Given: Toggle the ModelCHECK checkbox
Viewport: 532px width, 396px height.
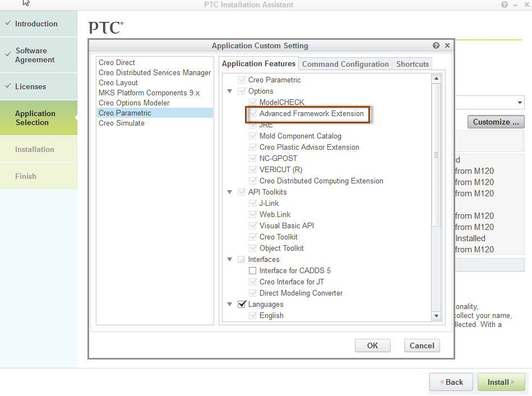Looking at the screenshot, I should [252, 102].
